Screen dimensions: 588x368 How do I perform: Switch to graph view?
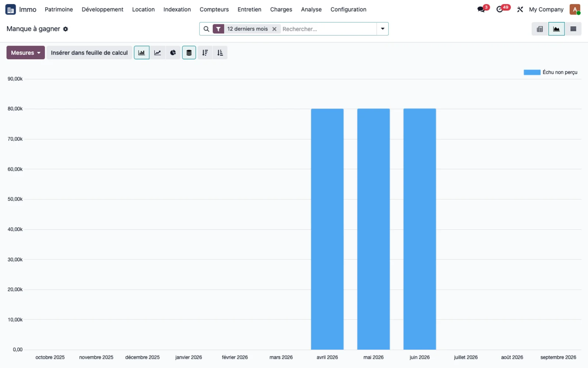click(x=556, y=29)
